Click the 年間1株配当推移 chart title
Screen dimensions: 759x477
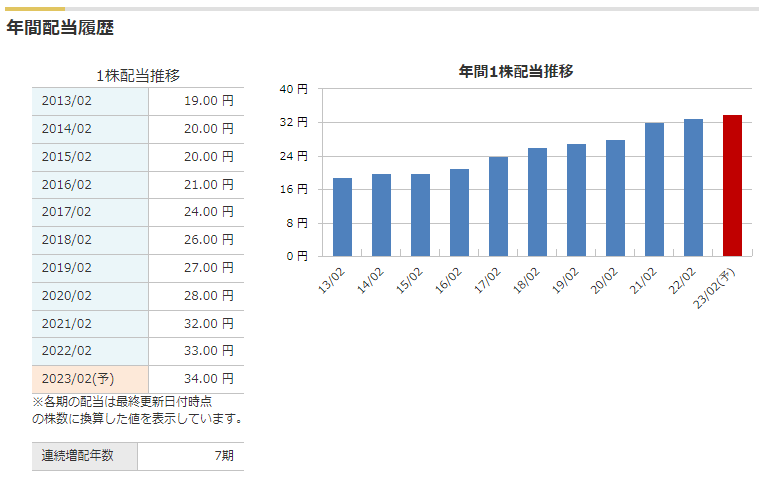point(516,72)
